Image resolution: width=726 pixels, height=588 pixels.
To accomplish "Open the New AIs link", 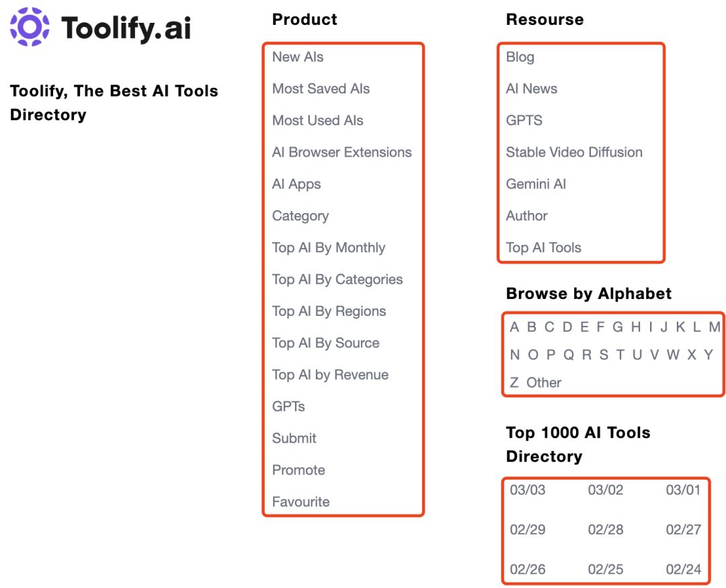I will [x=298, y=57].
